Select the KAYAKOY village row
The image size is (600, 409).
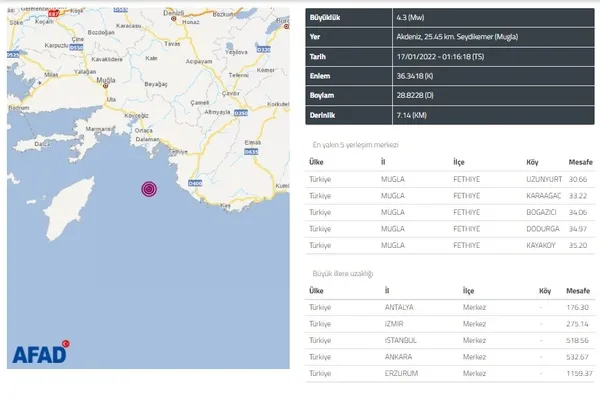[x=451, y=243]
